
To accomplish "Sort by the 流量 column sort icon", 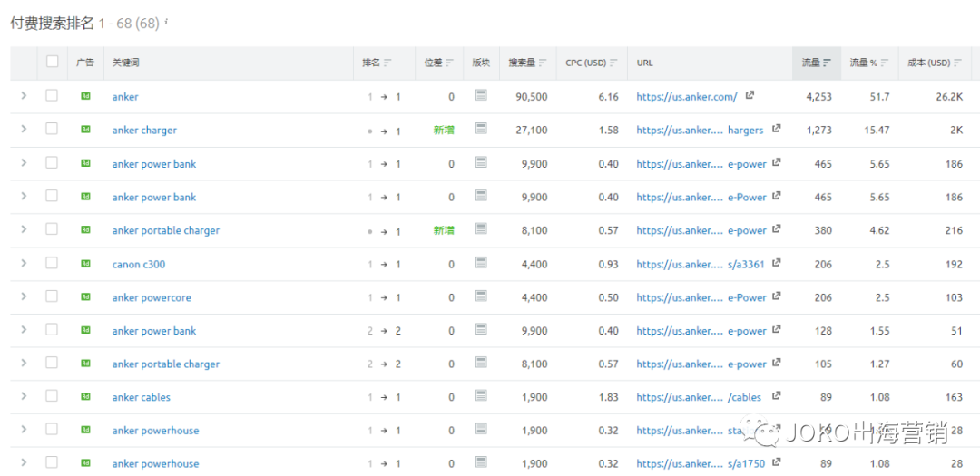I will pyautogui.click(x=827, y=63).
